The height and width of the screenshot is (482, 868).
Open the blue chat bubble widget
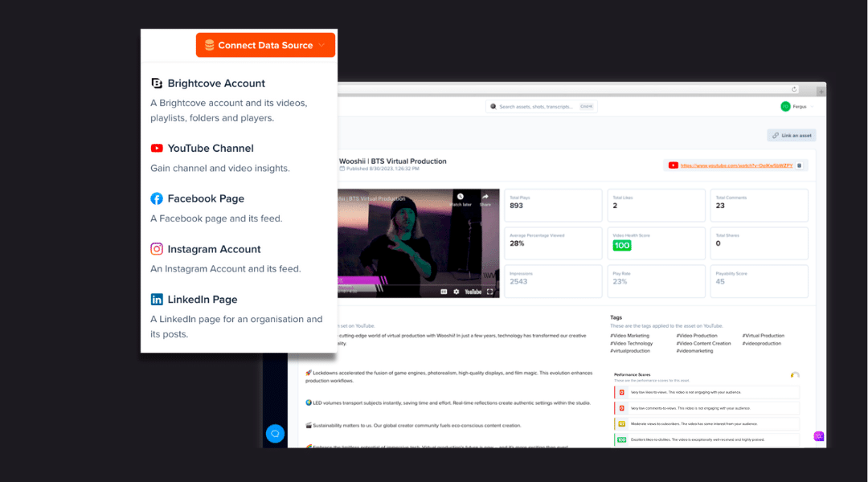tap(275, 433)
